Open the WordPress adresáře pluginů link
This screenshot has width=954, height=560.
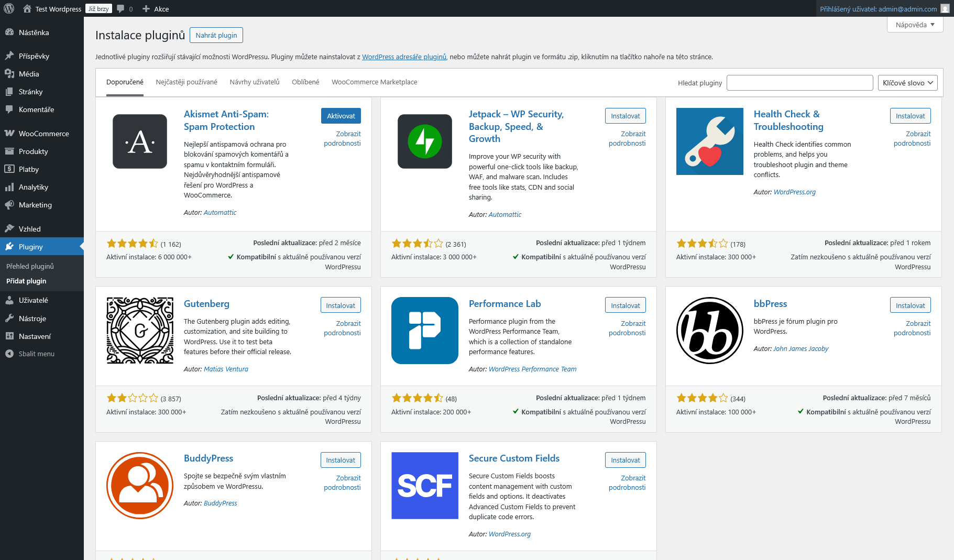click(x=404, y=57)
